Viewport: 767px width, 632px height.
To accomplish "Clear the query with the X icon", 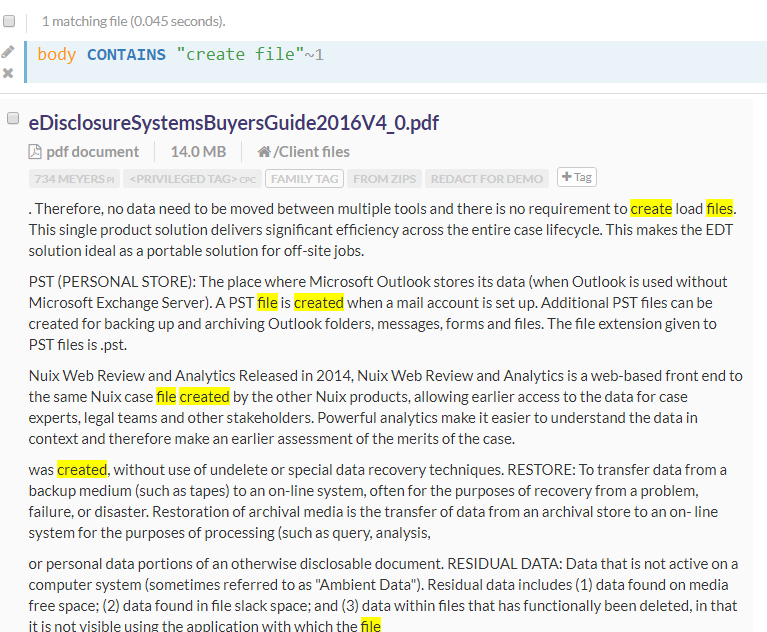I will pos(8,73).
